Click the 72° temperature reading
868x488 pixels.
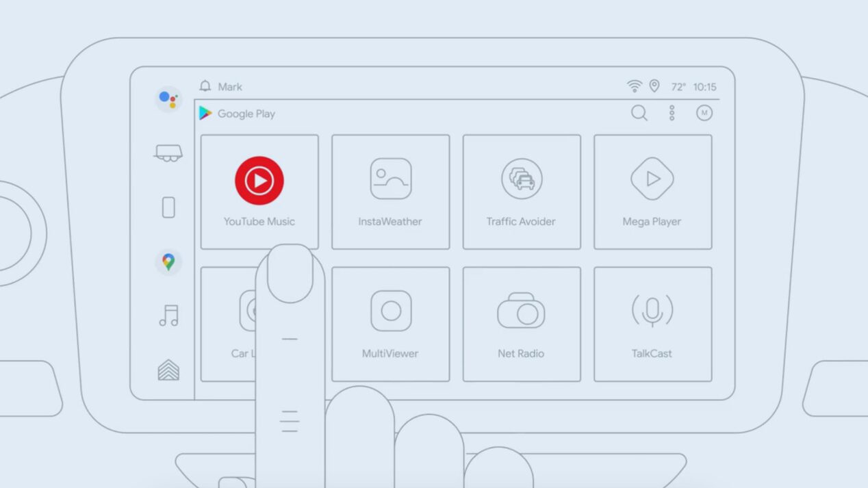click(x=678, y=87)
